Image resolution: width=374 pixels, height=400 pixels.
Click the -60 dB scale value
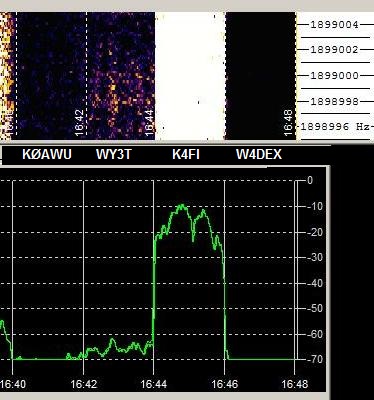tap(315, 334)
